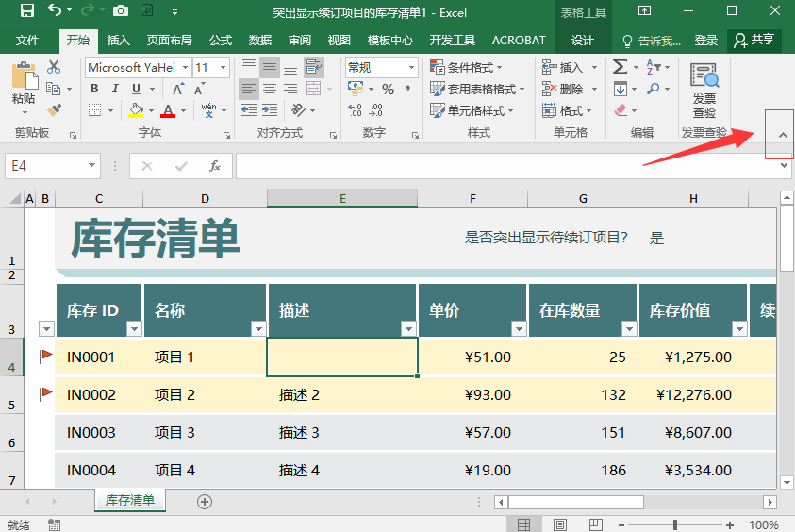Toggle wrap text in alignment group
This screenshot has width=795, height=532.
(313, 67)
